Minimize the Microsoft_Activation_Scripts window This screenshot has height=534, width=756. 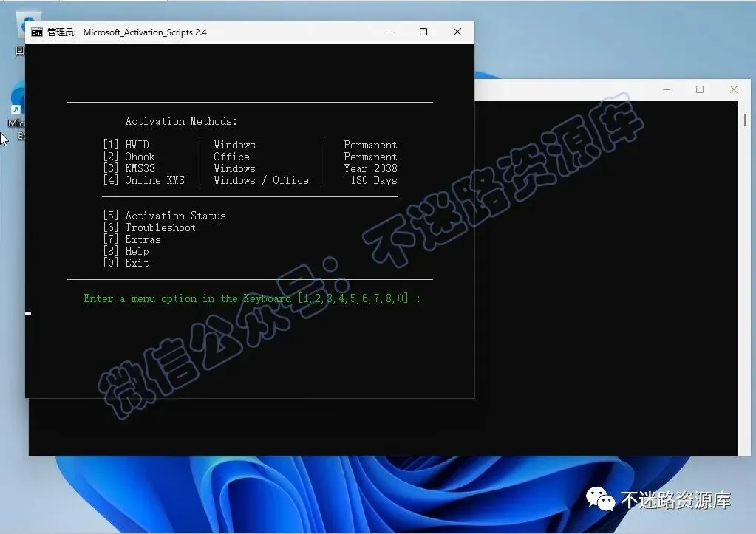pyautogui.click(x=390, y=32)
